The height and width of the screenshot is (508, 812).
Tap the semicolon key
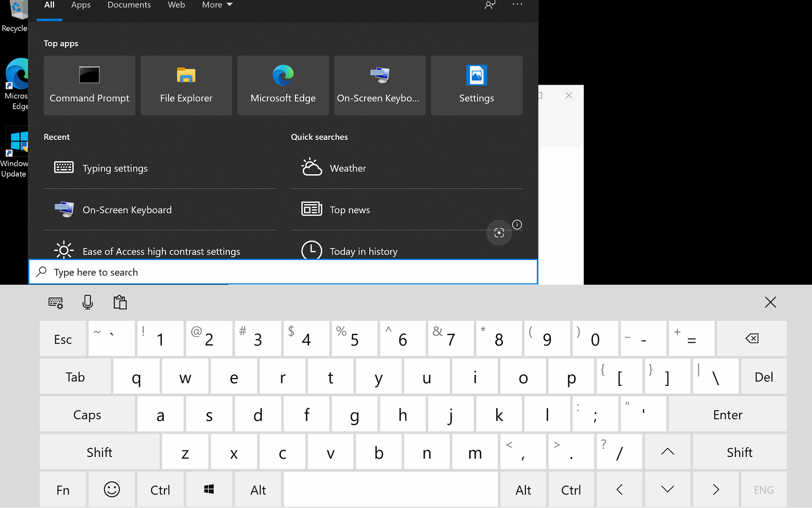(x=595, y=414)
